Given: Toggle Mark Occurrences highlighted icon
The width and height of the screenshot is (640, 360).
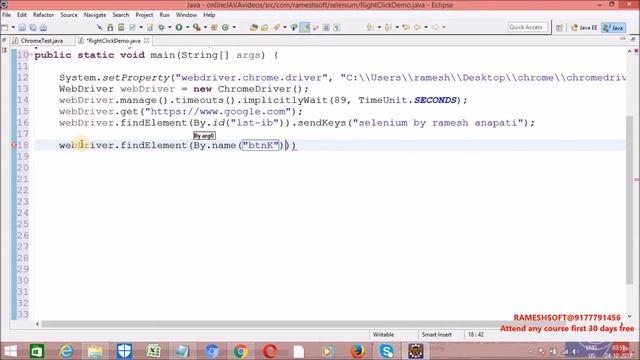Looking at the screenshot, I should (305, 27).
